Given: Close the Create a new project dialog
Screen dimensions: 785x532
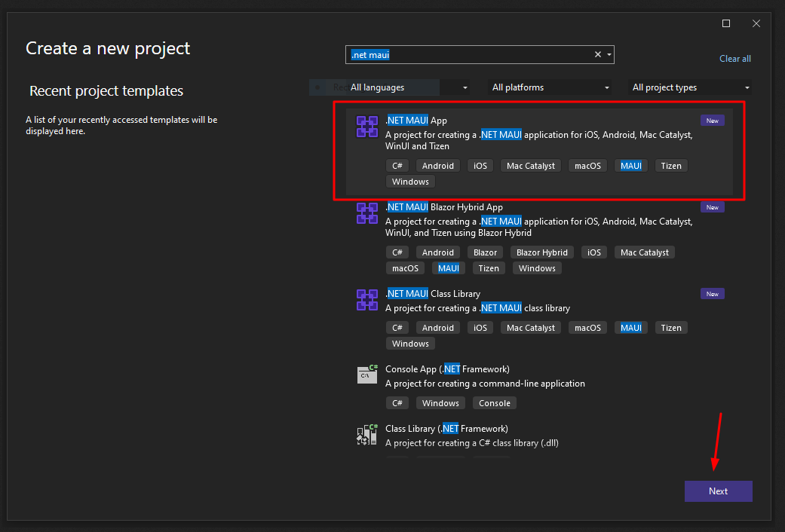Looking at the screenshot, I should [756, 23].
